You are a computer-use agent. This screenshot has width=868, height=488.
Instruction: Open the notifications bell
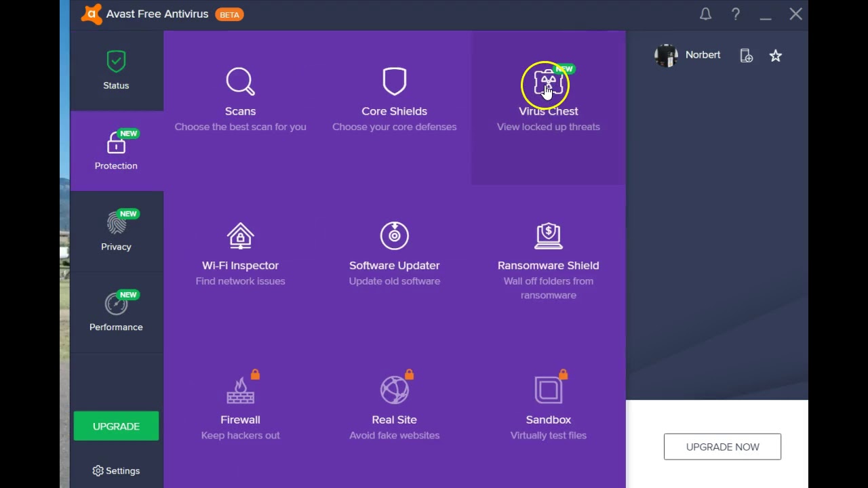(x=705, y=14)
